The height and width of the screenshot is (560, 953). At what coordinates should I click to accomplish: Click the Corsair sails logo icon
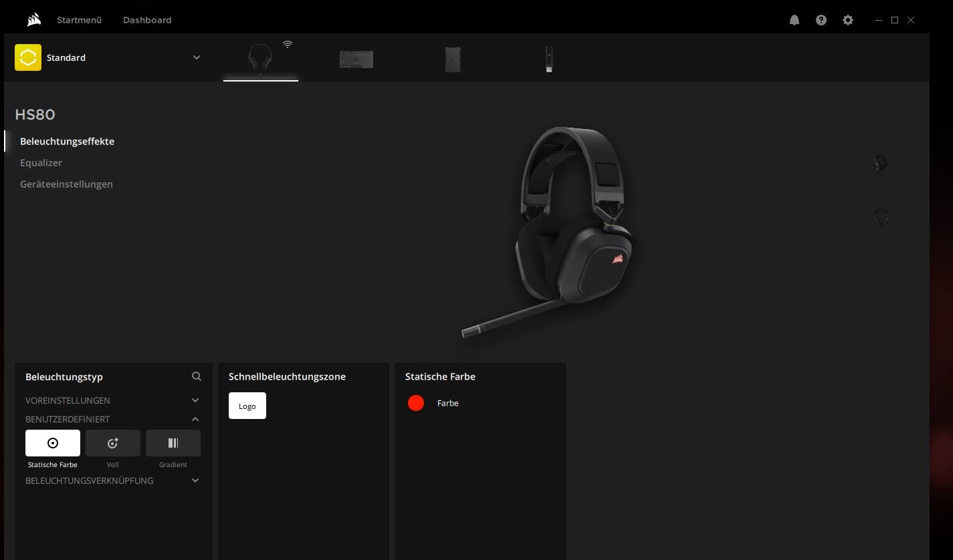[34, 20]
